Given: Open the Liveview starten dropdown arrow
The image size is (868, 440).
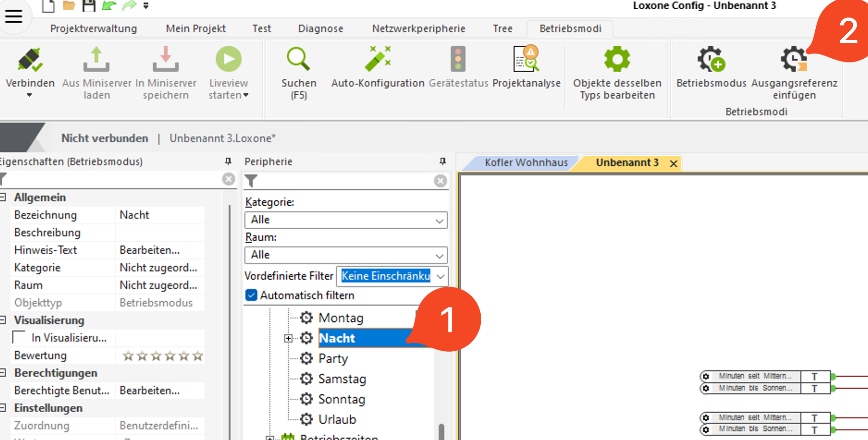Looking at the screenshot, I should (x=246, y=95).
